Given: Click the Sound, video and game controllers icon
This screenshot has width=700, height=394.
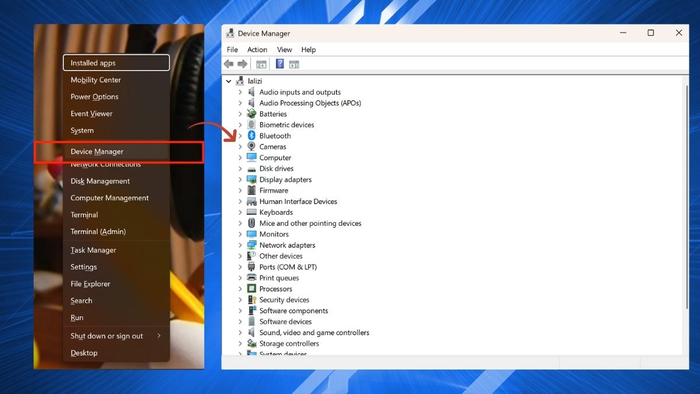Looking at the screenshot, I should pos(251,332).
